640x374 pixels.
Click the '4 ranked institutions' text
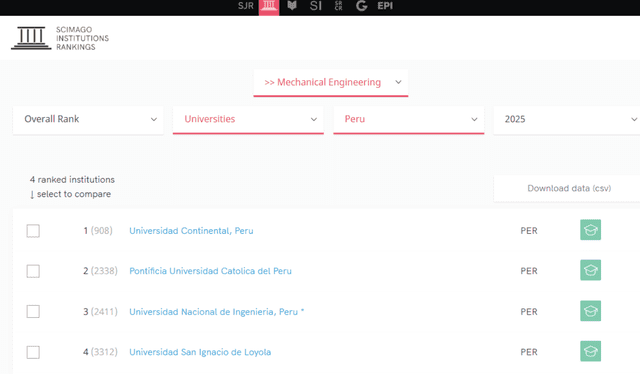click(72, 180)
